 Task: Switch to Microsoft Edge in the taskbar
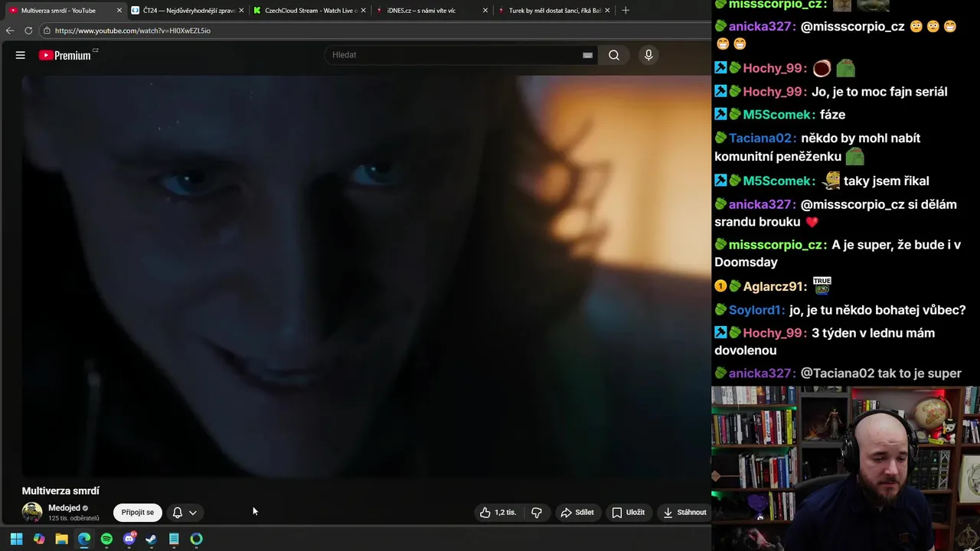coord(84,539)
